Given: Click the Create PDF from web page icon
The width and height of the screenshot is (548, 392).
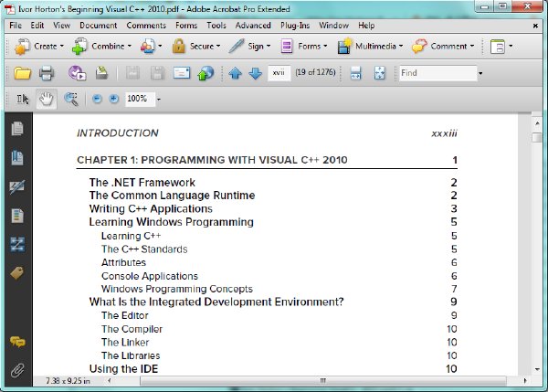Looking at the screenshot, I should tap(77, 73).
